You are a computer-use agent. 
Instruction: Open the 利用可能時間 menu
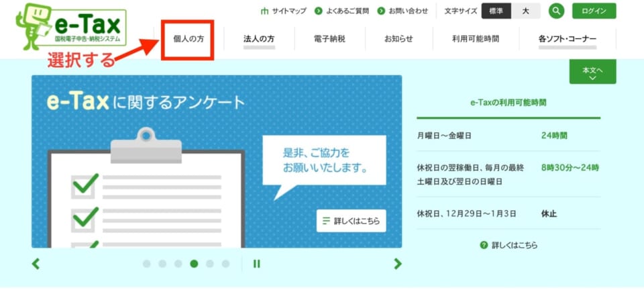pyautogui.click(x=476, y=39)
